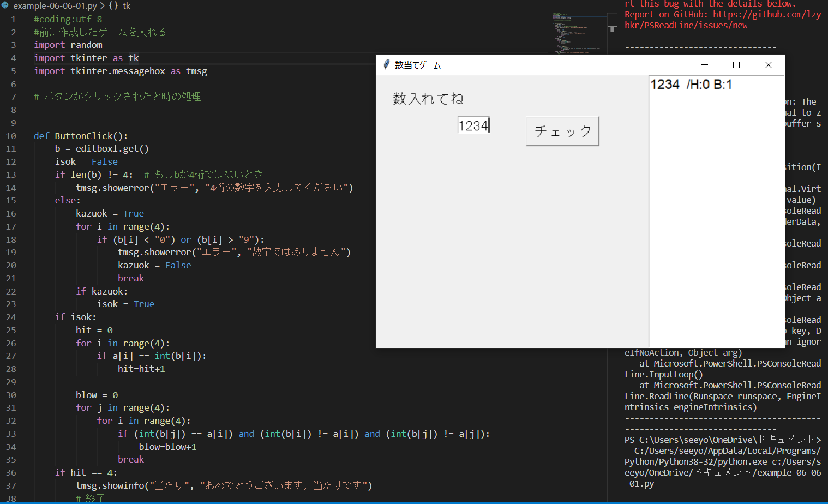Viewport: 828px width, 504px height.
Task: Click the 'hit = 0' assignment
Action: (94, 330)
